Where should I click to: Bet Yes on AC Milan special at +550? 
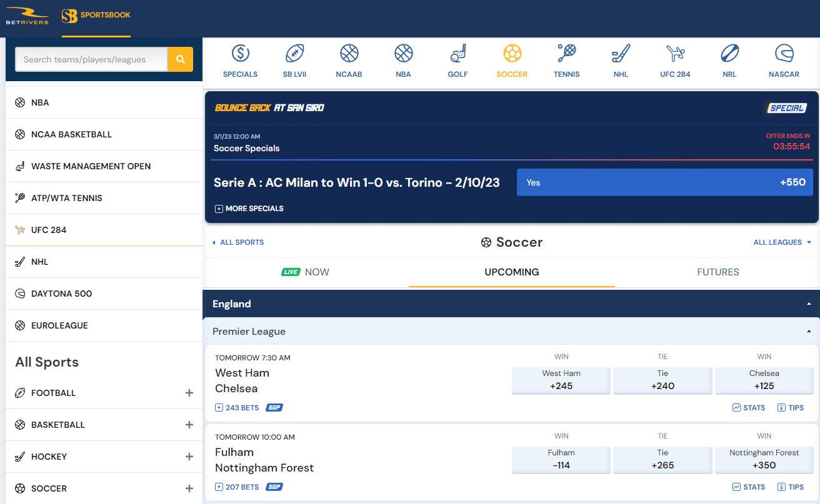[x=665, y=182]
